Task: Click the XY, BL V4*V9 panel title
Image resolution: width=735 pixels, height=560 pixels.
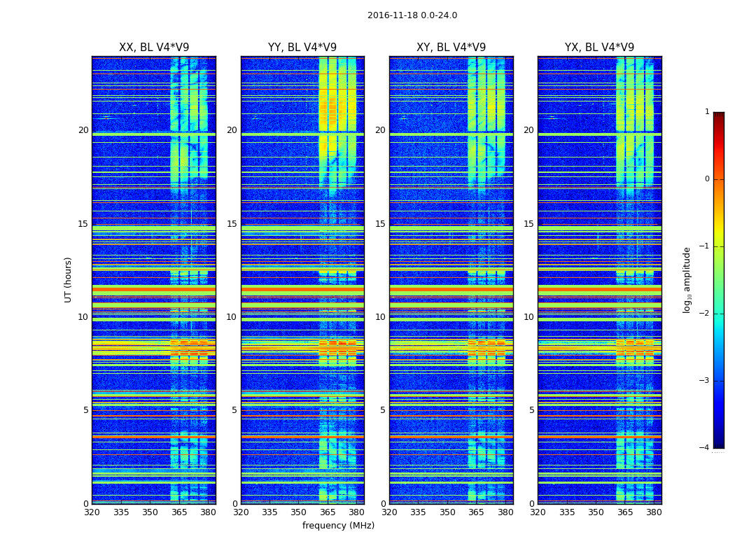Action: [451, 48]
